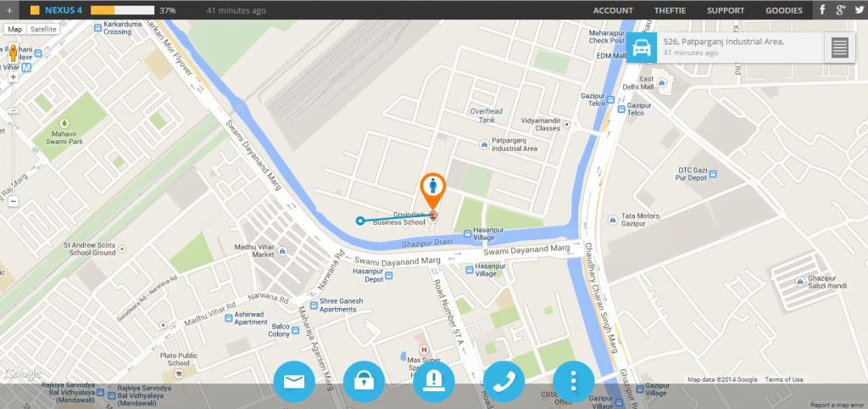868x409 pixels.
Task: Switch to the Map view
Action: [15, 30]
